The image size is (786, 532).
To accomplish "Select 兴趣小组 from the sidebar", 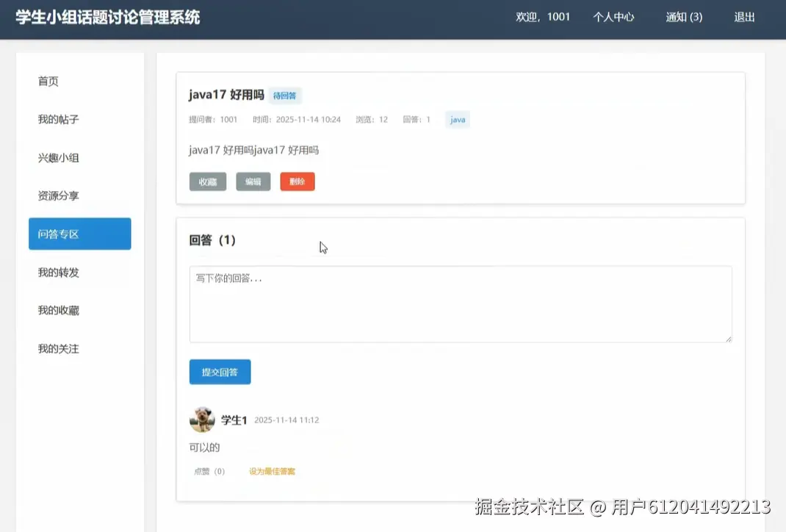I will click(x=58, y=157).
